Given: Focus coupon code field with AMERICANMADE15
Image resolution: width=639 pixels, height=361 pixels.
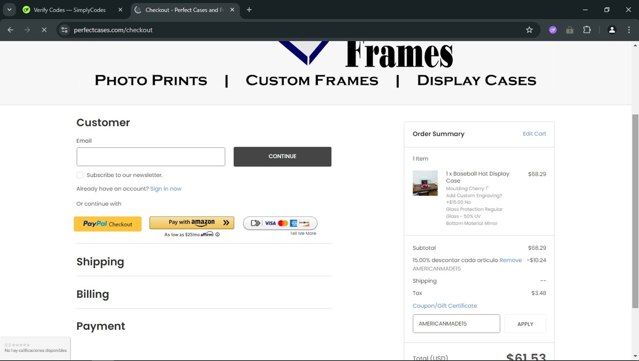Looking at the screenshot, I should click(456, 324).
